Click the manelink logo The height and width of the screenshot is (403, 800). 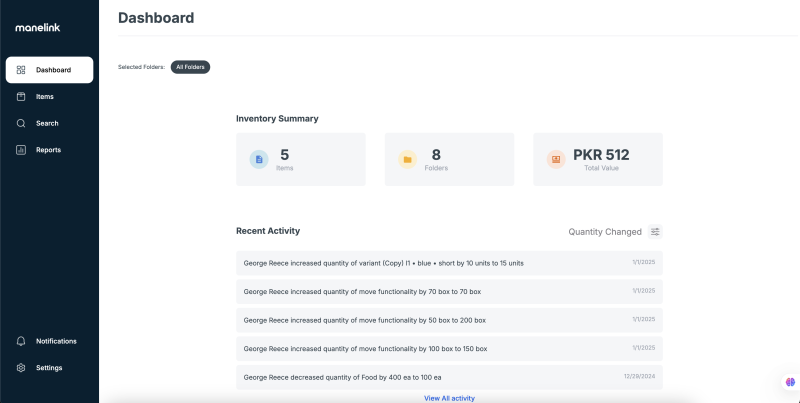pyautogui.click(x=38, y=28)
